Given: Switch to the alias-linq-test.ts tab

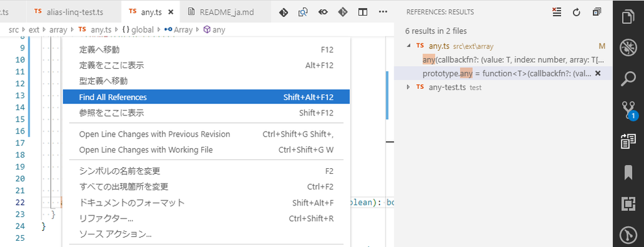Looking at the screenshot, I should [x=74, y=12].
